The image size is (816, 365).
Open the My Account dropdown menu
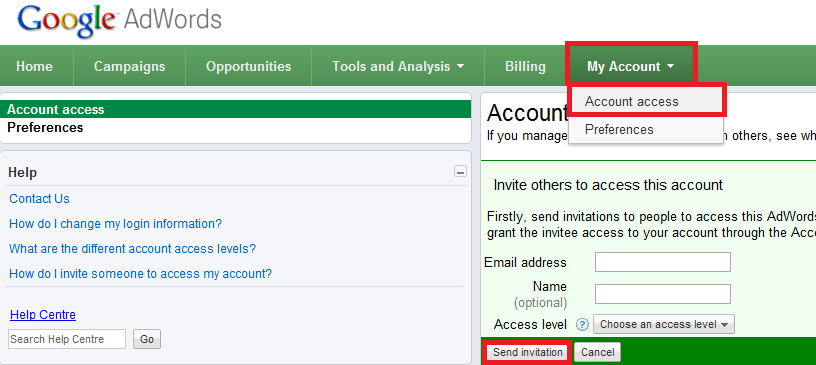click(631, 67)
